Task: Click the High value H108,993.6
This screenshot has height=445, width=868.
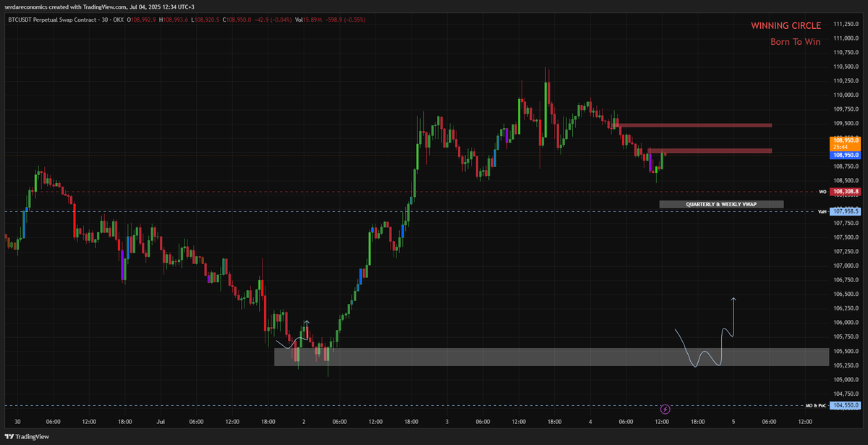Action: pyautogui.click(x=174, y=20)
